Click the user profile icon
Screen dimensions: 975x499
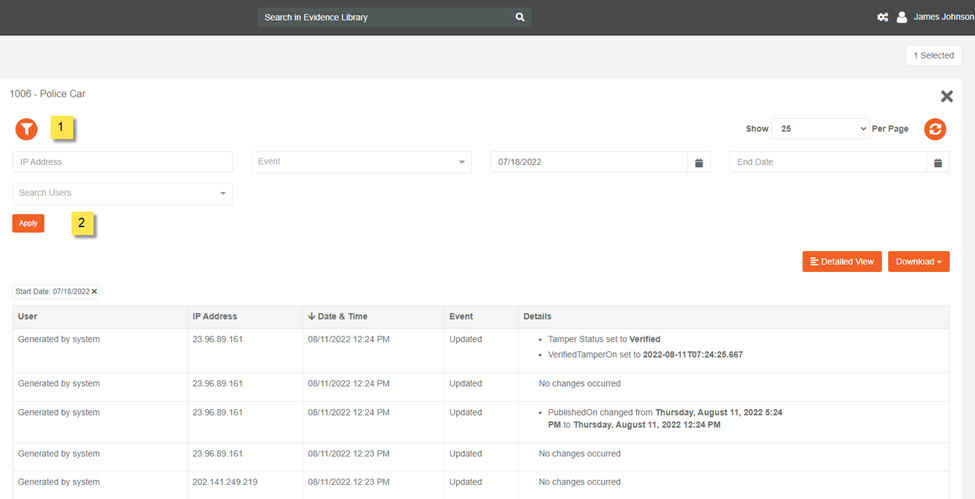coord(902,17)
